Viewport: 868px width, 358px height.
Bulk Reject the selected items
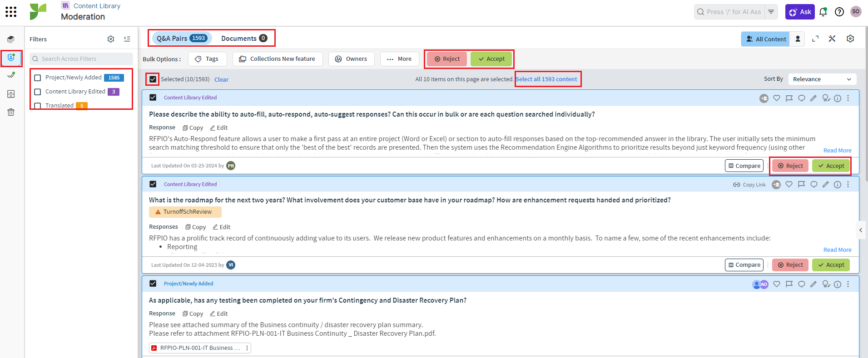447,59
